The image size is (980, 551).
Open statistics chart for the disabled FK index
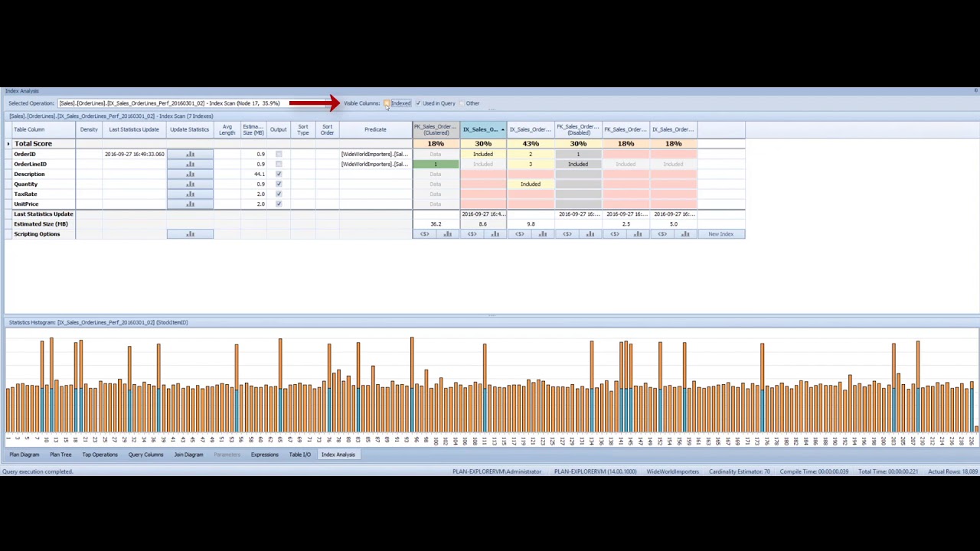(x=590, y=234)
